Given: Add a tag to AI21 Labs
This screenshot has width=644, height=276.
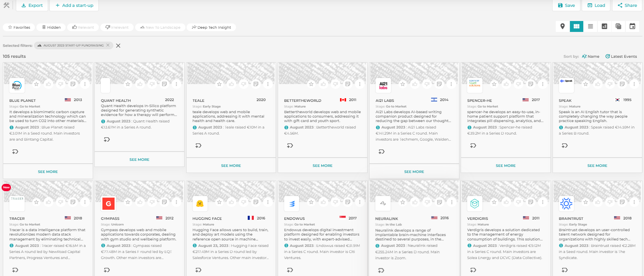Looking at the screenshot, I should tap(381, 152).
